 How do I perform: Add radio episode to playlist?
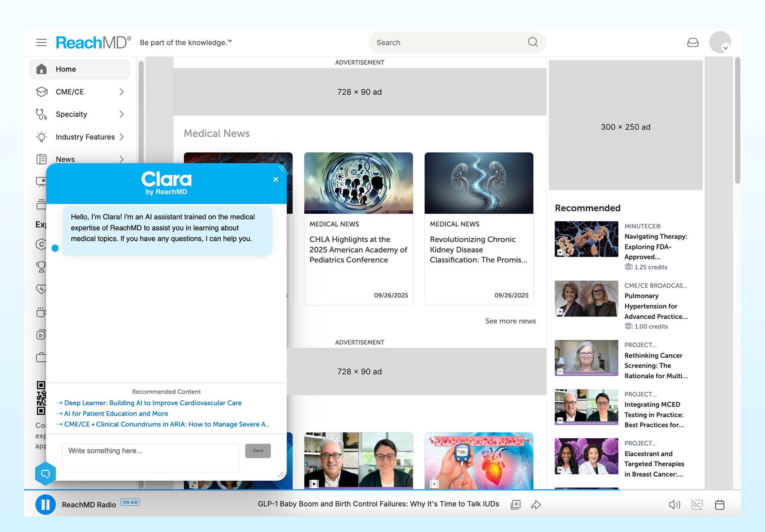[516, 505]
